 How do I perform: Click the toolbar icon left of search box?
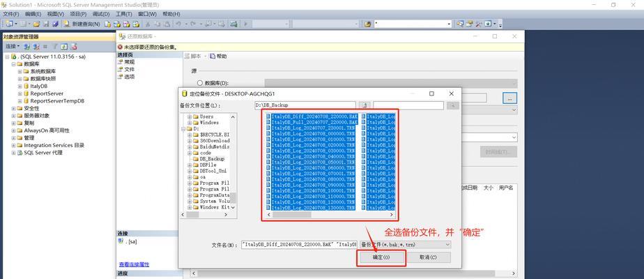pos(367,24)
